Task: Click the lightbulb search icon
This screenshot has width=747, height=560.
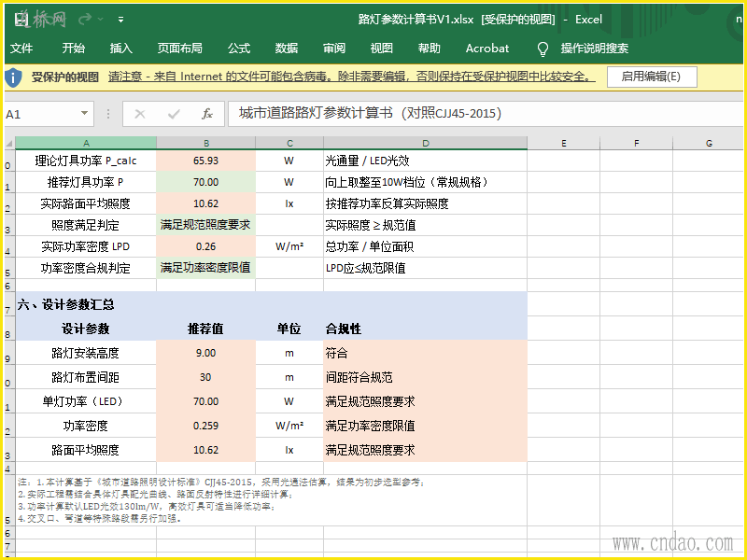Action: point(543,49)
